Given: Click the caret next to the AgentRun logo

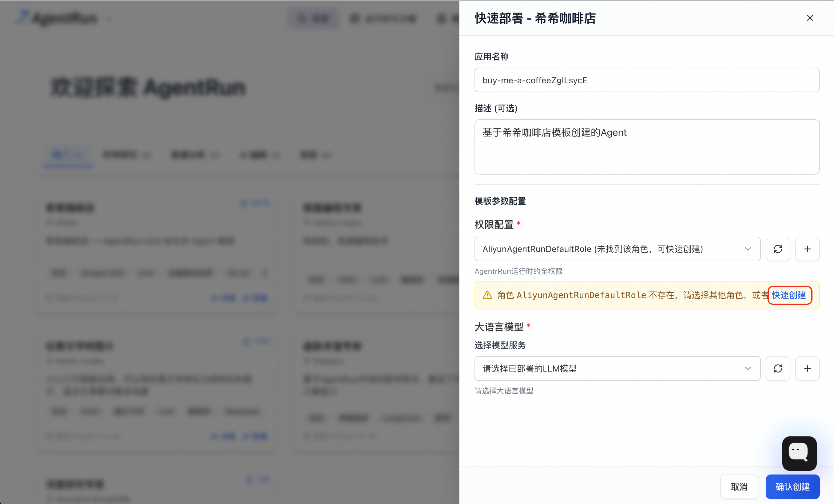Looking at the screenshot, I should pyautogui.click(x=109, y=19).
